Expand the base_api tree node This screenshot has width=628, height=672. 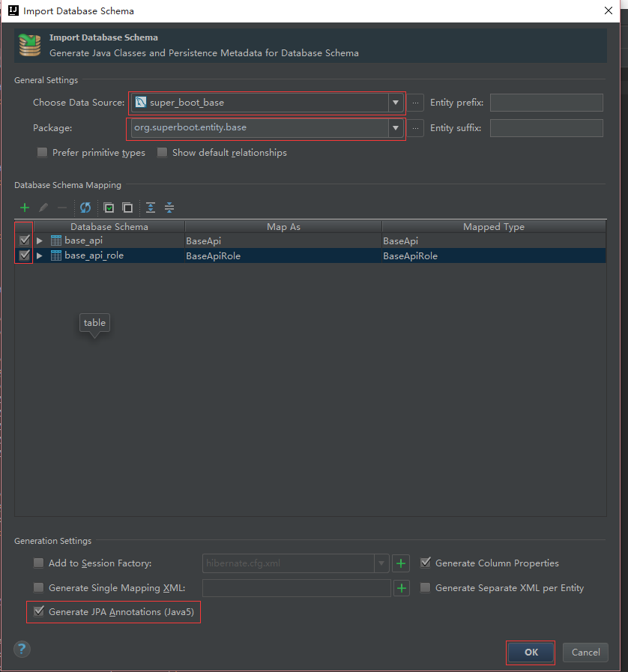[x=40, y=241]
